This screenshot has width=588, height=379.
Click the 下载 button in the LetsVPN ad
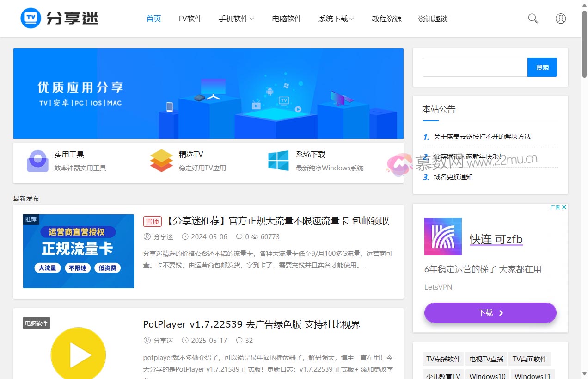tap(490, 312)
